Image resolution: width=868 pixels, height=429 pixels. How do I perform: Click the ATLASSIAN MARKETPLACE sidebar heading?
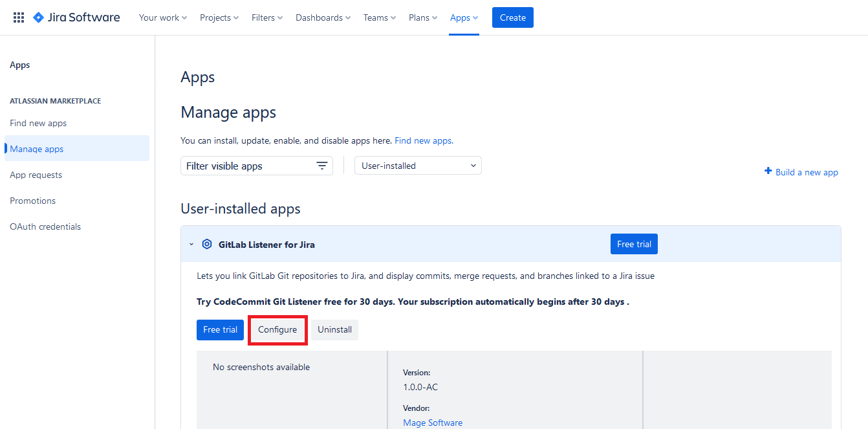(x=56, y=101)
